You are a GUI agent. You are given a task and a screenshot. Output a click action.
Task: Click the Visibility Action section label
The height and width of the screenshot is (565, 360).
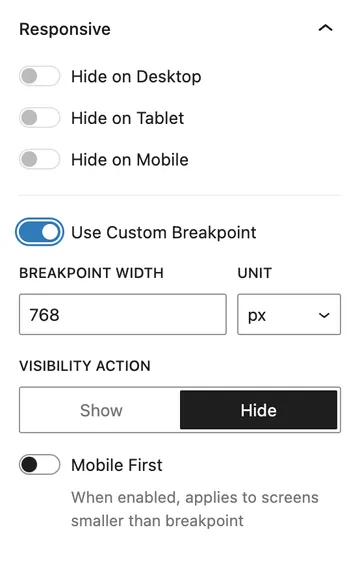[85, 366]
